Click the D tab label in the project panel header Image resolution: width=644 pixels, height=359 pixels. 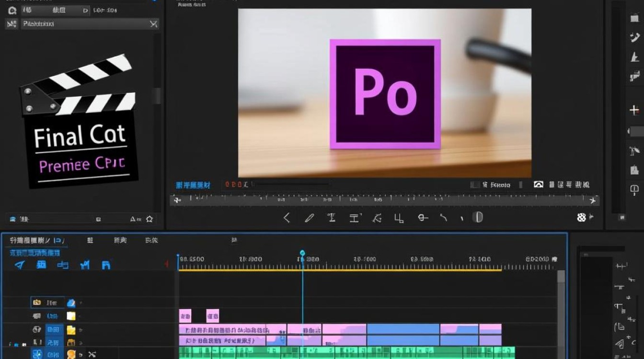point(86,10)
